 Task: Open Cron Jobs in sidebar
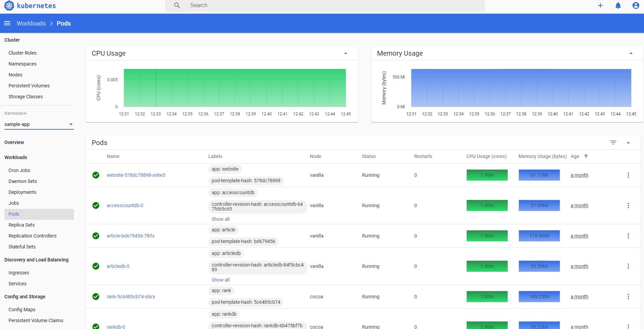tap(19, 170)
